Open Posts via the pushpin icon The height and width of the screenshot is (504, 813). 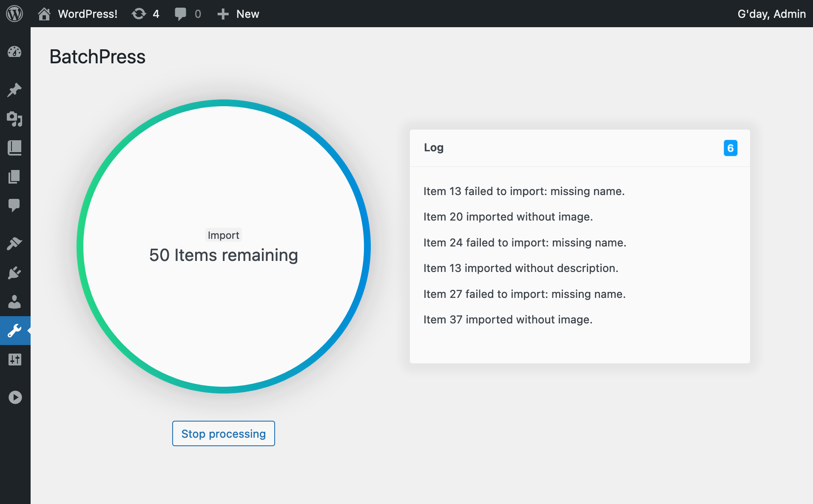pos(14,90)
